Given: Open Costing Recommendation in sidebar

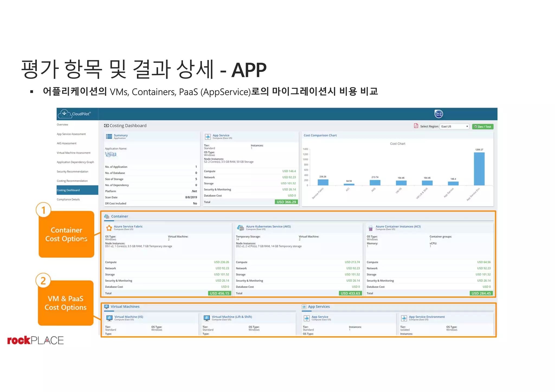Looking at the screenshot, I should coord(72,181).
